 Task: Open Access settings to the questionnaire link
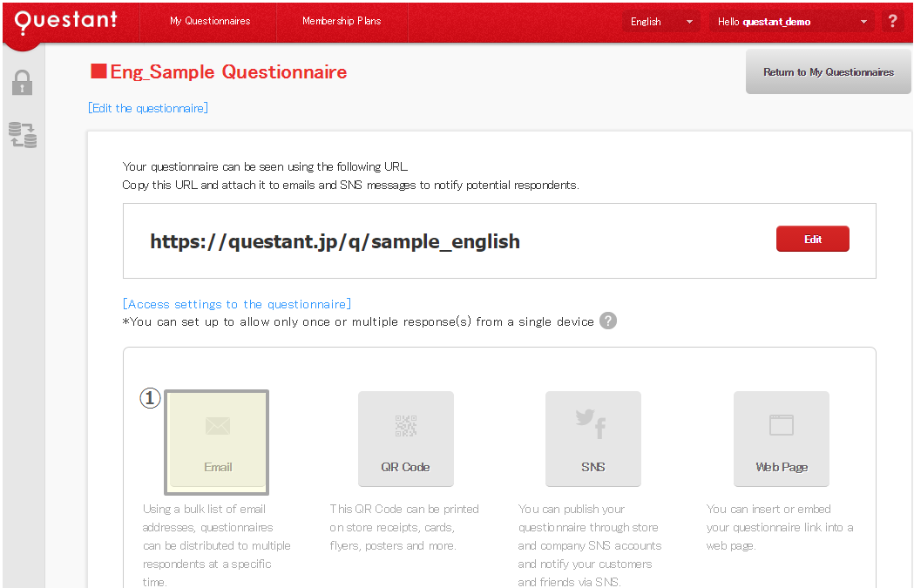[x=237, y=304]
